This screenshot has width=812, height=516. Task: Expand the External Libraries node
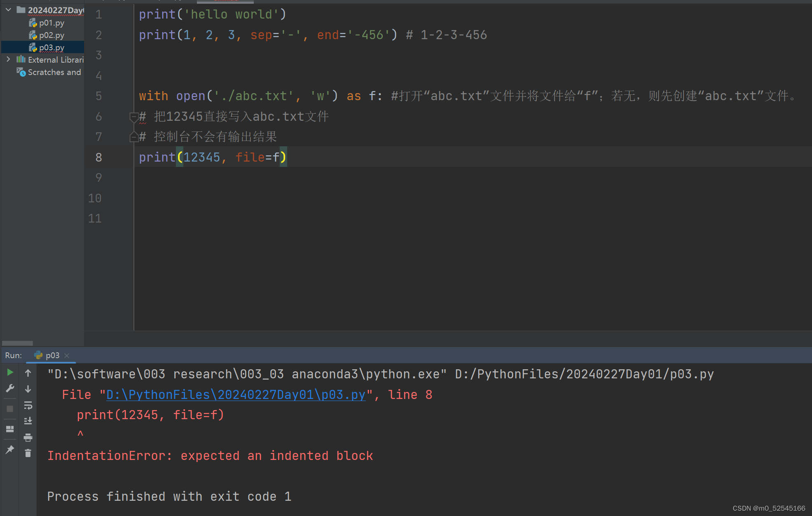[9, 59]
